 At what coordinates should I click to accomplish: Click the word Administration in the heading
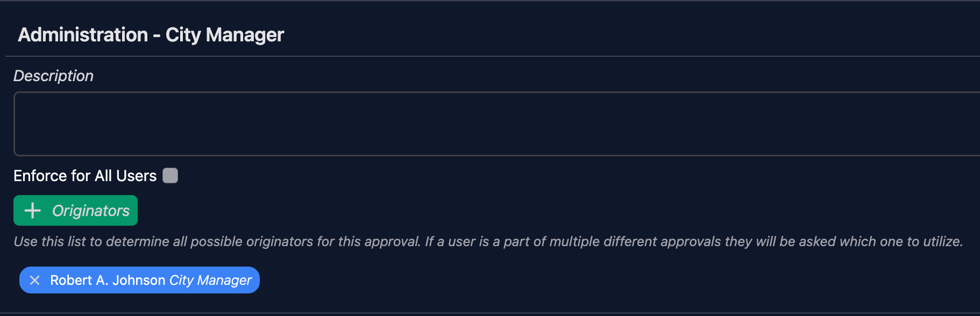point(83,35)
